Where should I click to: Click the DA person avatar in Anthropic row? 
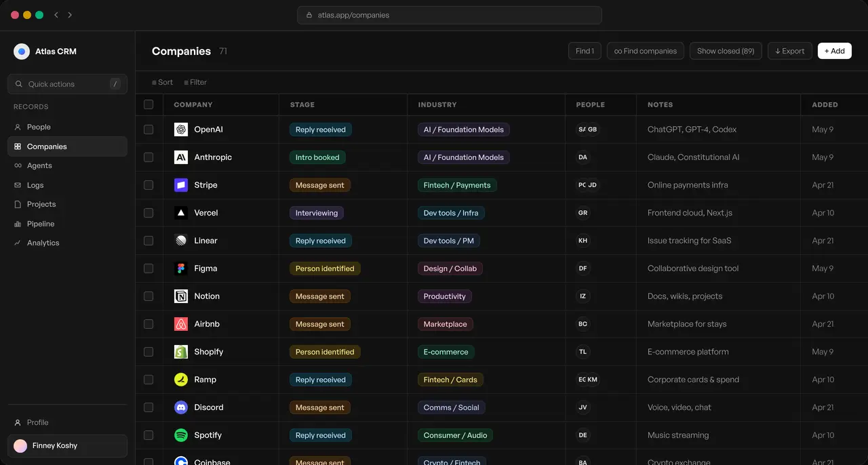tap(583, 157)
